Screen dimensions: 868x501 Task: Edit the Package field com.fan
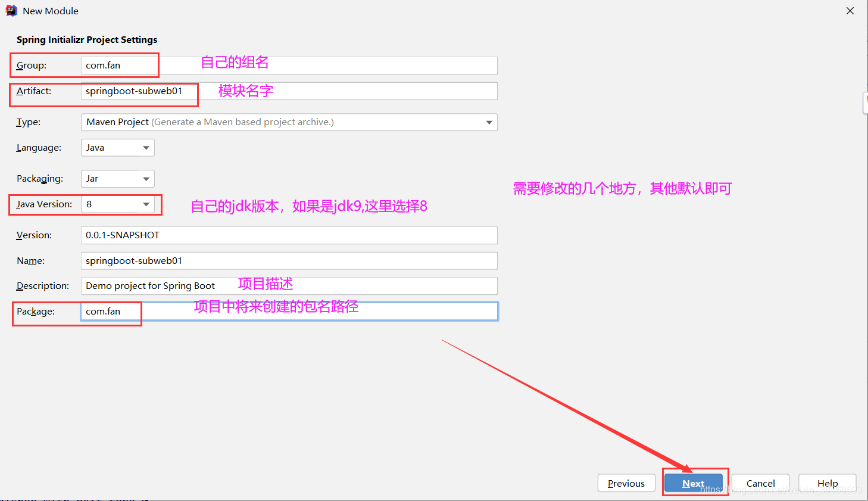coord(289,312)
